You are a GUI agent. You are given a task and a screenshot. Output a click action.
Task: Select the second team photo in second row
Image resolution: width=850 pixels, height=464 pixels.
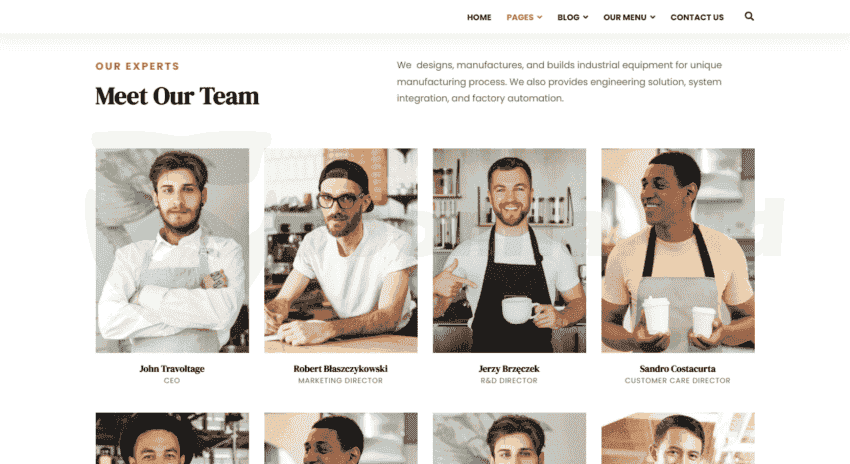(341, 438)
